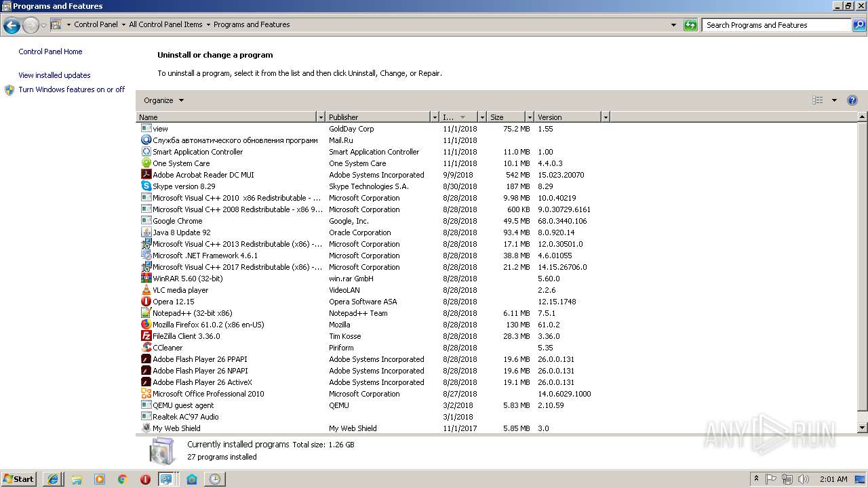This screenshot has width=868, height=488.
Task: Select the Control Panel breadcrumb
Action: [96, 24]
